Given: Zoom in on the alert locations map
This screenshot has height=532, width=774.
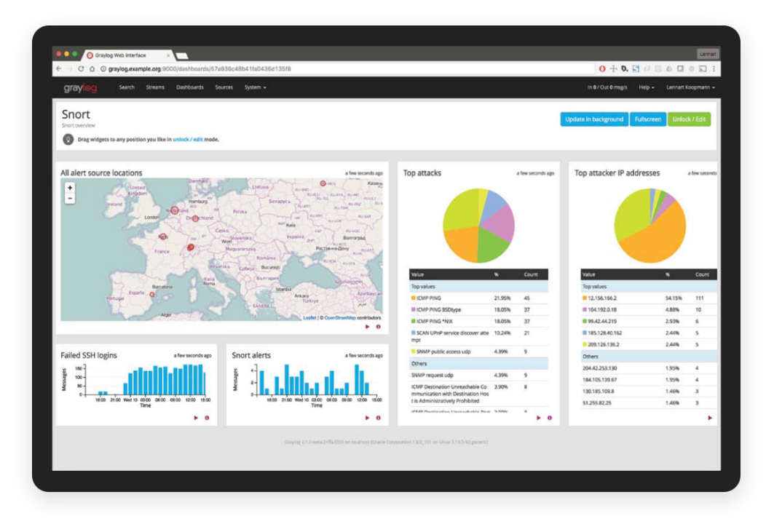Looking at the screenshot, I should (x=70, y=188).
